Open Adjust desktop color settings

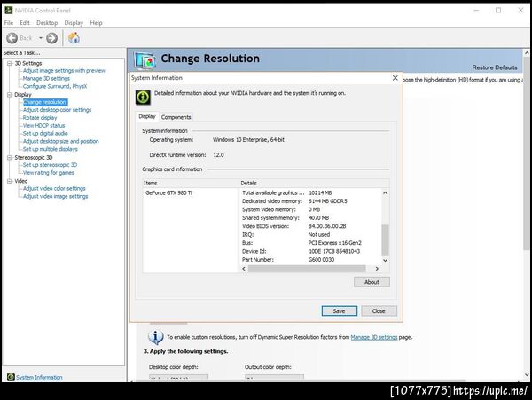coord(57,110)
